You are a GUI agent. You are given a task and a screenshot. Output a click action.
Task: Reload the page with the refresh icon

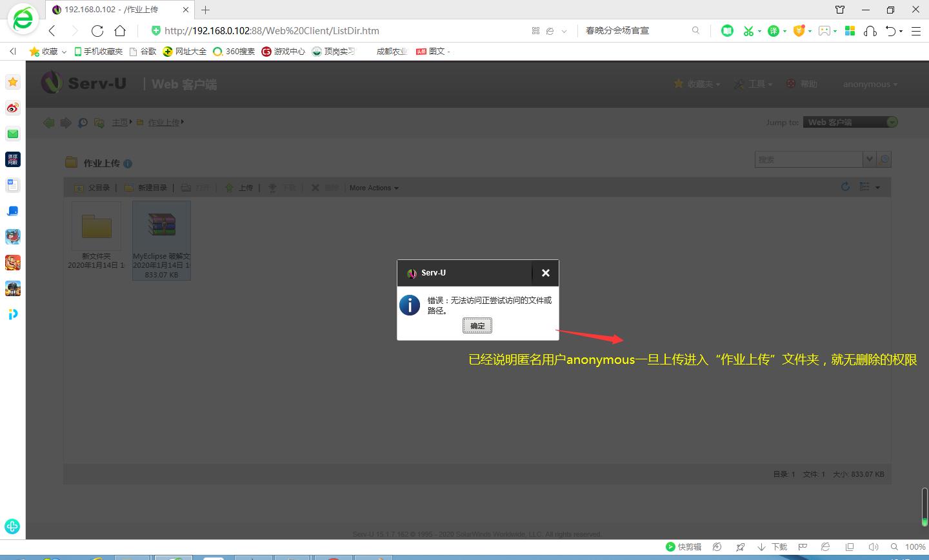[x=97, y=30]
